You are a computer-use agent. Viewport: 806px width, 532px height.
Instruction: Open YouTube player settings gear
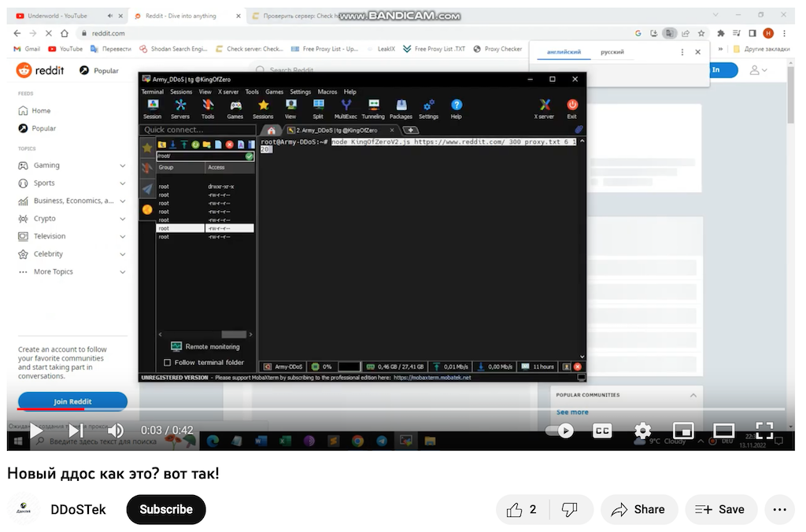642,430
